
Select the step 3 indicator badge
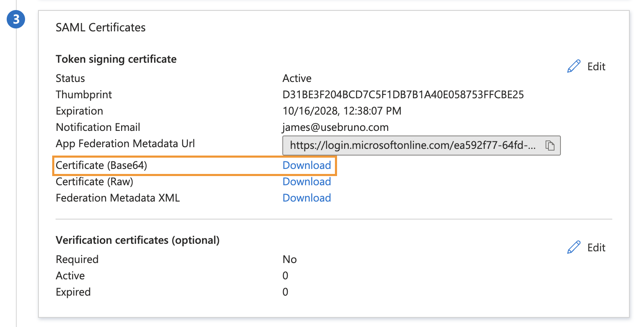tap(16, 19)
